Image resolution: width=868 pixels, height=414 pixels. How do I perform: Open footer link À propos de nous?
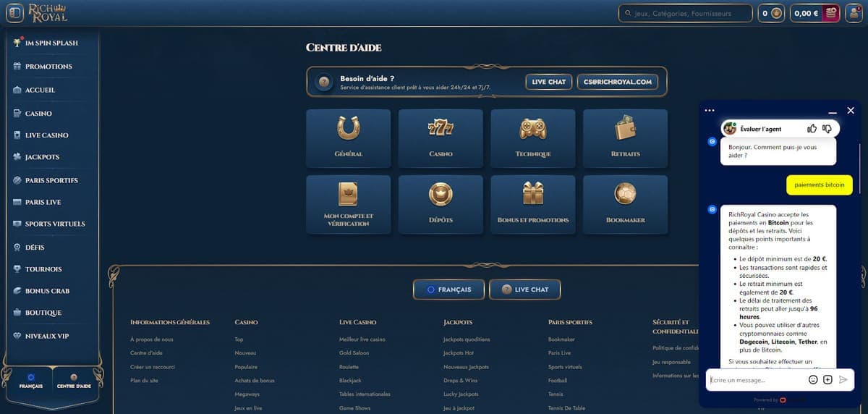[152, 339]
